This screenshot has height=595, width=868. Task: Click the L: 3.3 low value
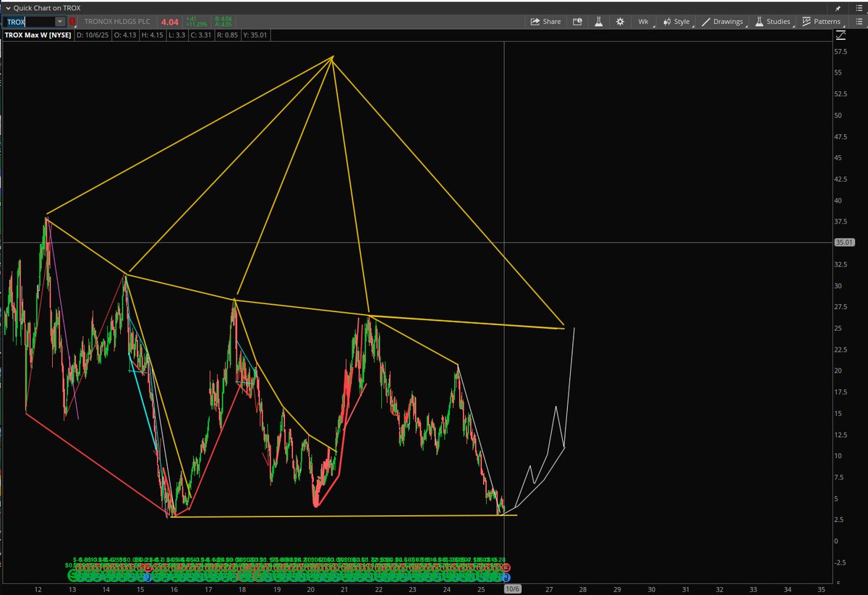tap(179, 35)
